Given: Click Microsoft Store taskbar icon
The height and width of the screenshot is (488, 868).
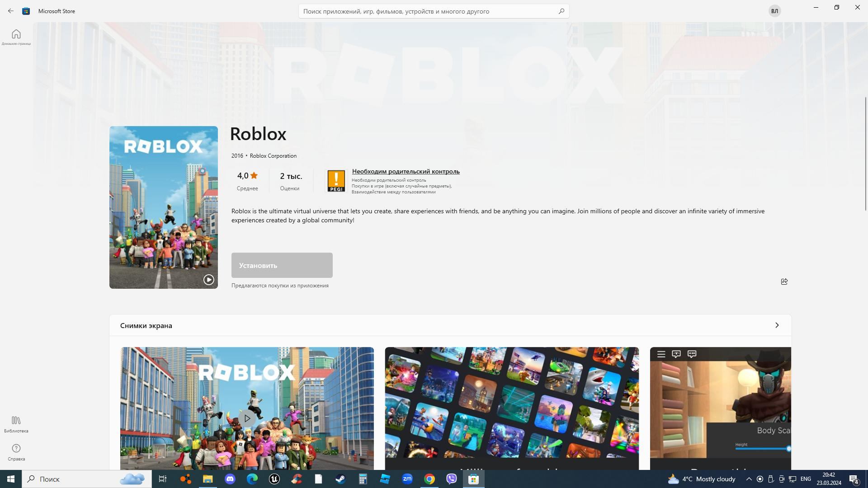Looking at the screenshot, I should tap(473, 479).
